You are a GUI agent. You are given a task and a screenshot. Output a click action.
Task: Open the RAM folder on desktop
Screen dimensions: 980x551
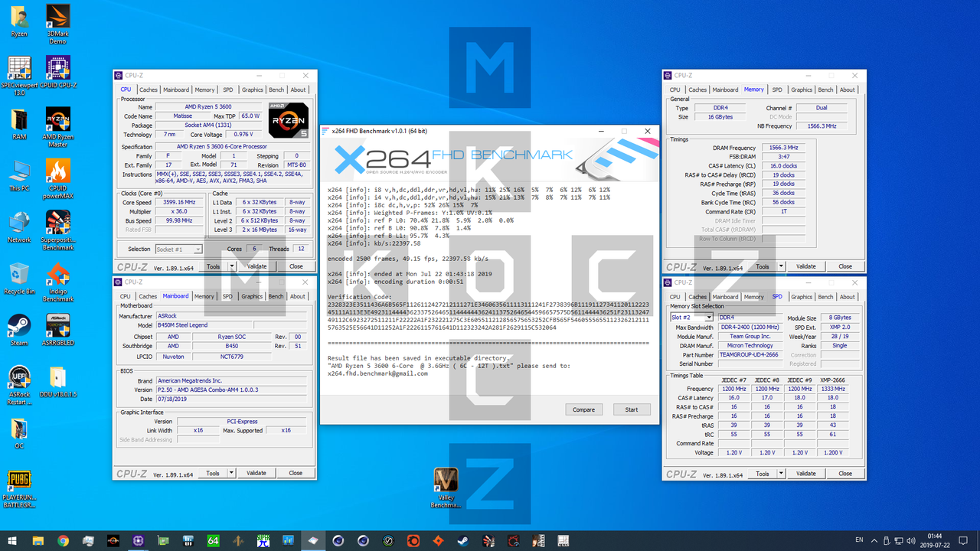pos(19,125)
